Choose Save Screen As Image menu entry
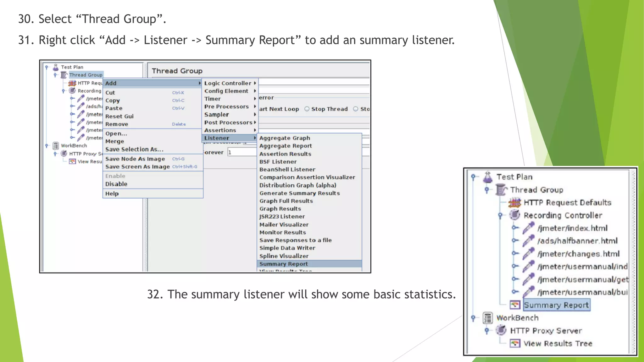Viewport: 644px width, 362px height. [153, 167]
